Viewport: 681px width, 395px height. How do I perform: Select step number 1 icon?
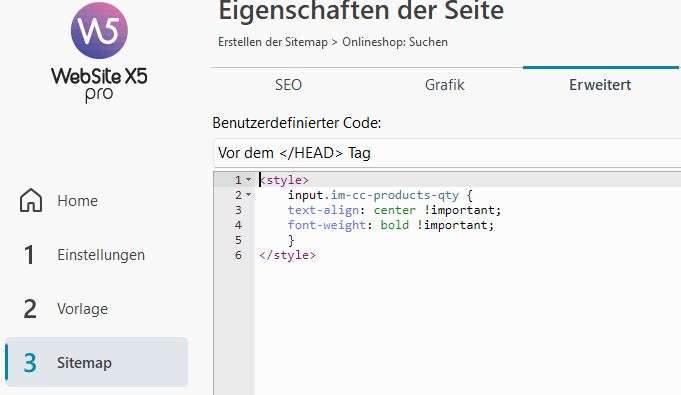pyautogui.click(x=29, y=255)
